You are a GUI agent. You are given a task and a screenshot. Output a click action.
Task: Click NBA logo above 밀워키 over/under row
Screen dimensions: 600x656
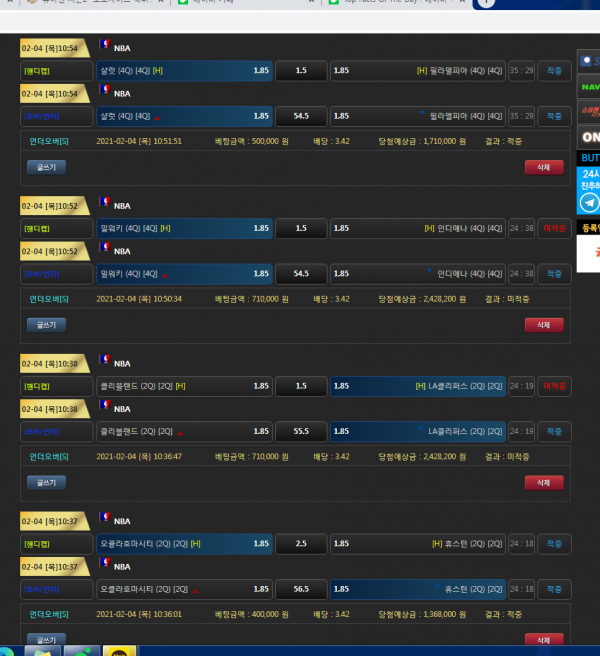(104, 250)
